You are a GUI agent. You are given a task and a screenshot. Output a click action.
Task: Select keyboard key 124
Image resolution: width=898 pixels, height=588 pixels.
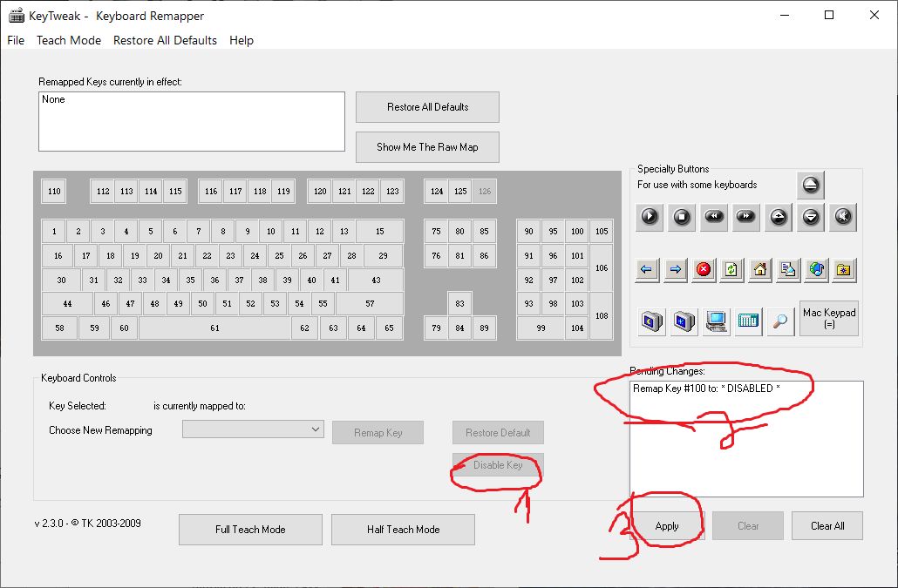(437, 191)
